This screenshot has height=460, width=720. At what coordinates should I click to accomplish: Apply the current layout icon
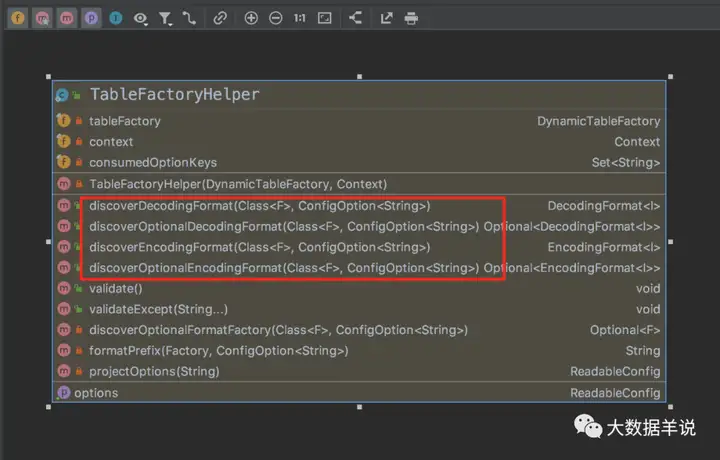(356, 18)
